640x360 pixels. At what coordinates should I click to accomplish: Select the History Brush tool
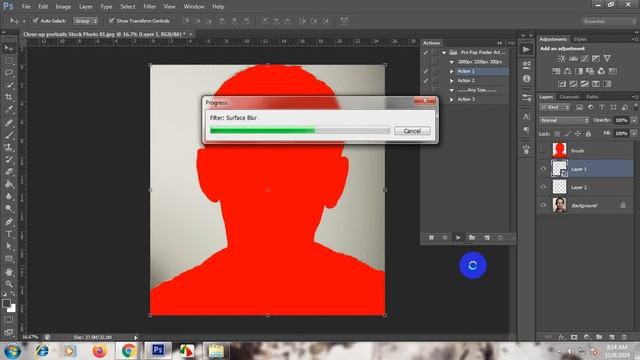[x=9, y=160]
